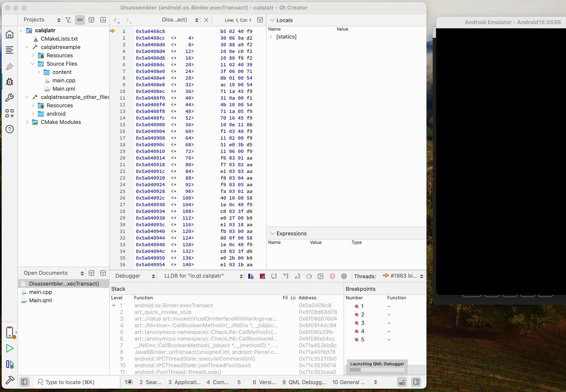Toggle right sidebar visibility
Screen dimensions: 566x392
(x=416, y=382)
